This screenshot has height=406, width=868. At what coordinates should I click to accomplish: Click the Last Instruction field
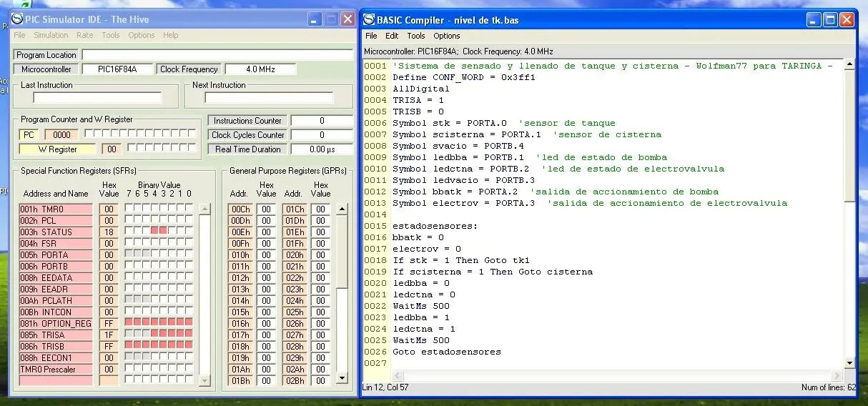click(x=97, y=98)
